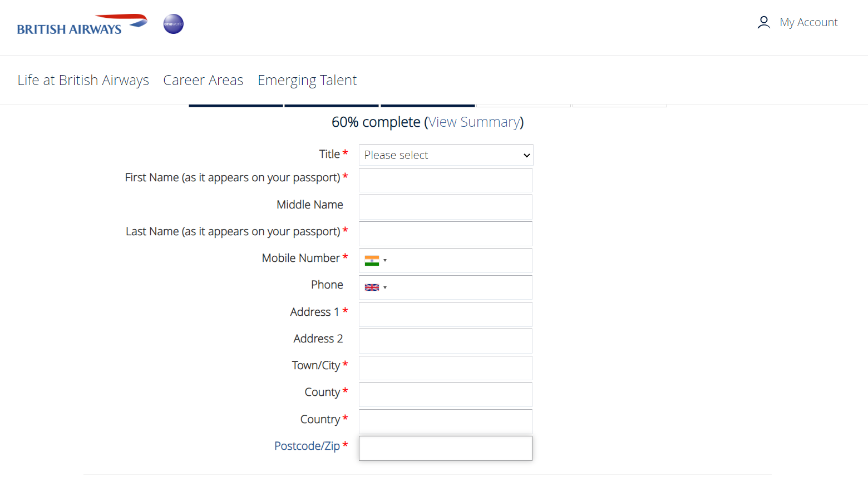Click the My Account person icon
Image resolution: width=868 pixels, height=487 pixels.
(x=763, y=22)
